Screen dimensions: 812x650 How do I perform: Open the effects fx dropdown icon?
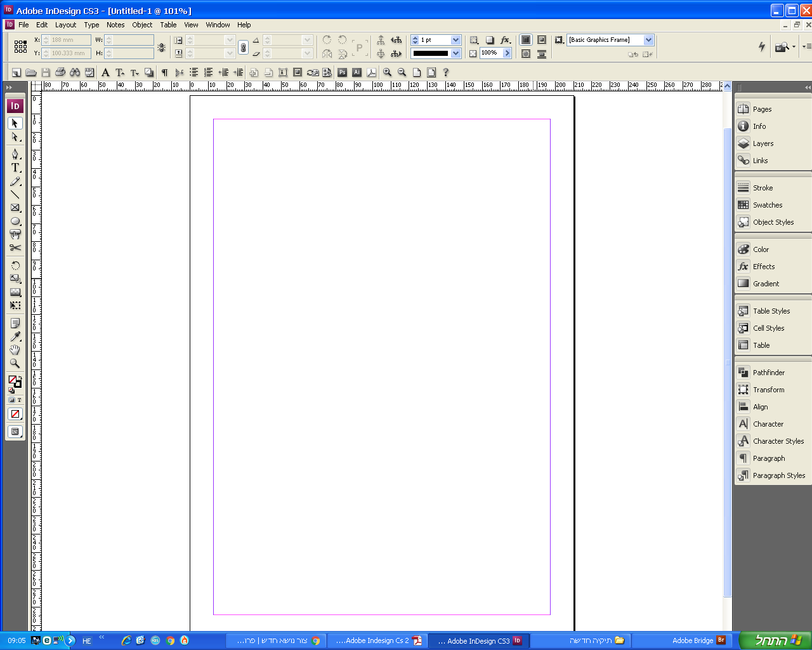[x=506, y=40]
